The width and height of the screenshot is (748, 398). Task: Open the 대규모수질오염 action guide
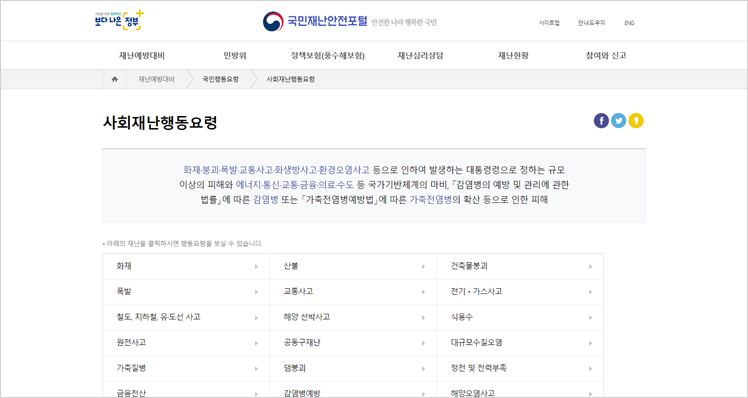coord(520,343)
